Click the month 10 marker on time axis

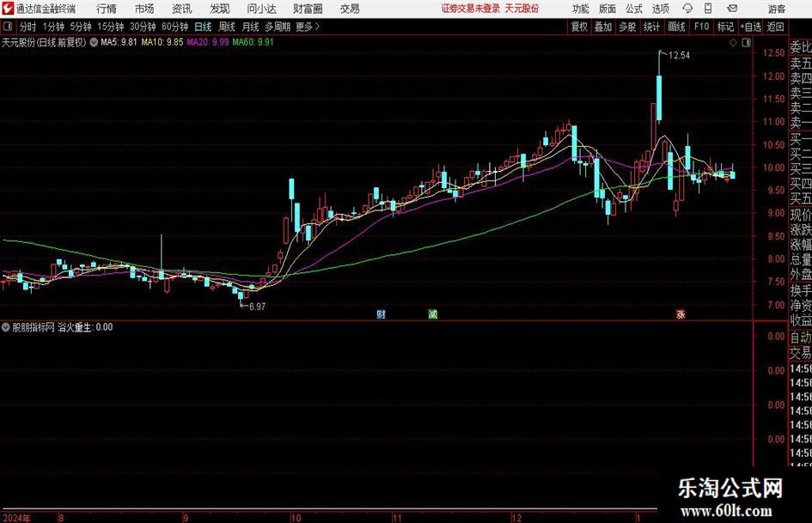pos(296,518)
